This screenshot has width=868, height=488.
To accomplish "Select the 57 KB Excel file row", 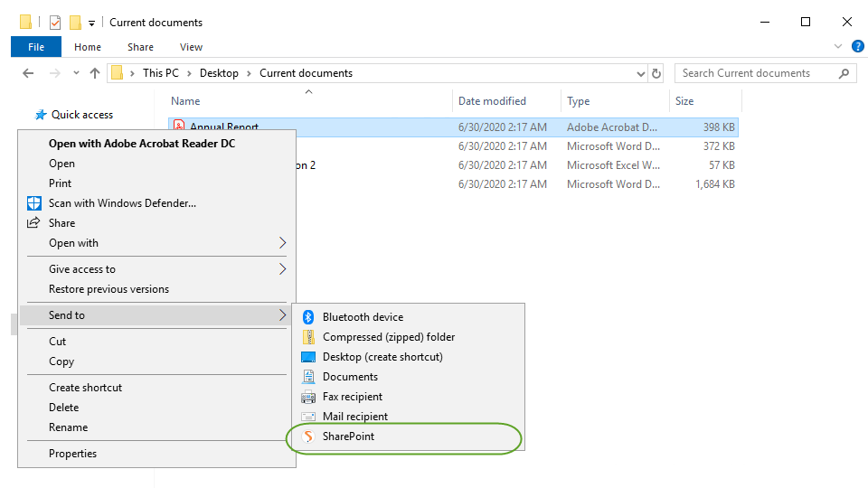I will 516,164.
